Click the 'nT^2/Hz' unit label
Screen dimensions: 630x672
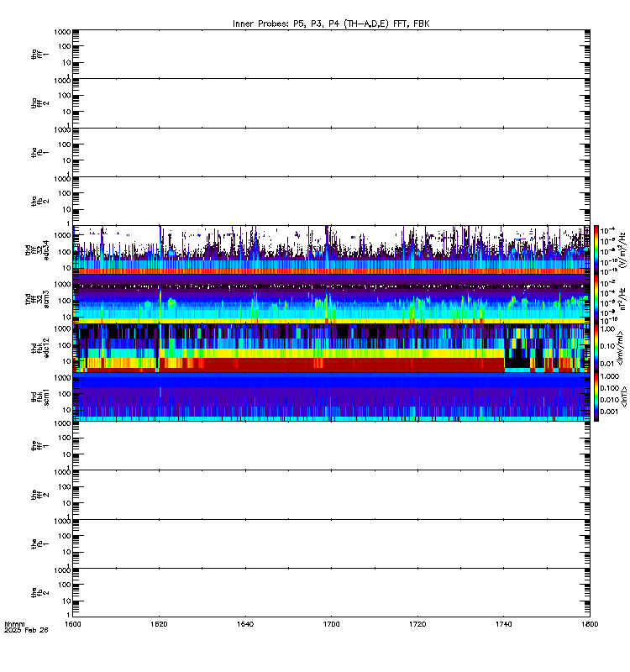(x=622, y=299)
